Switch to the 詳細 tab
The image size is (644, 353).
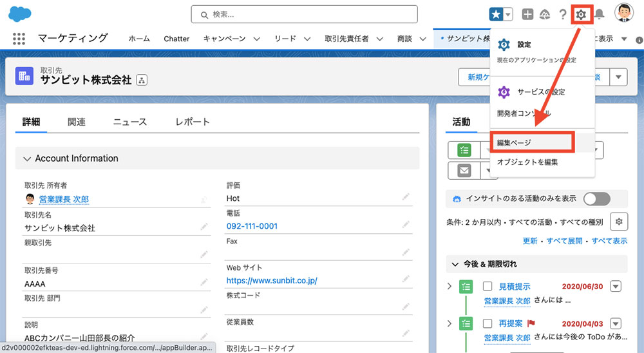(x=31, y=122)
